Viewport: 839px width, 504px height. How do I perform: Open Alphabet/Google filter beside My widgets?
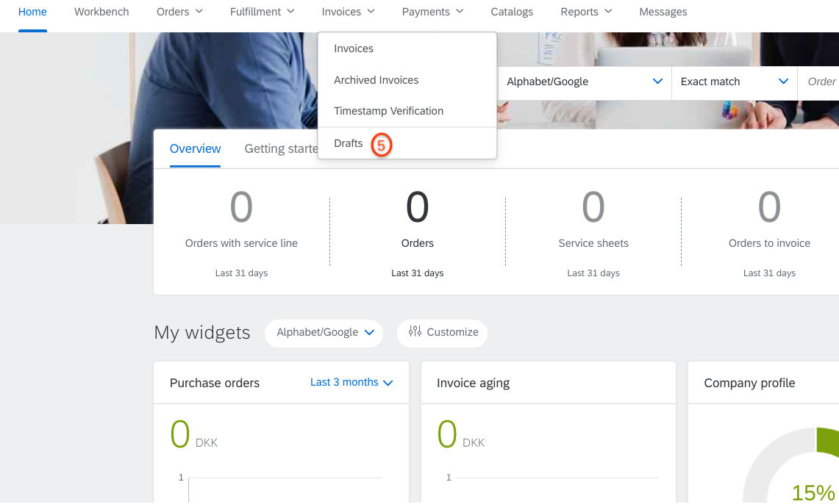pos(324,333)
